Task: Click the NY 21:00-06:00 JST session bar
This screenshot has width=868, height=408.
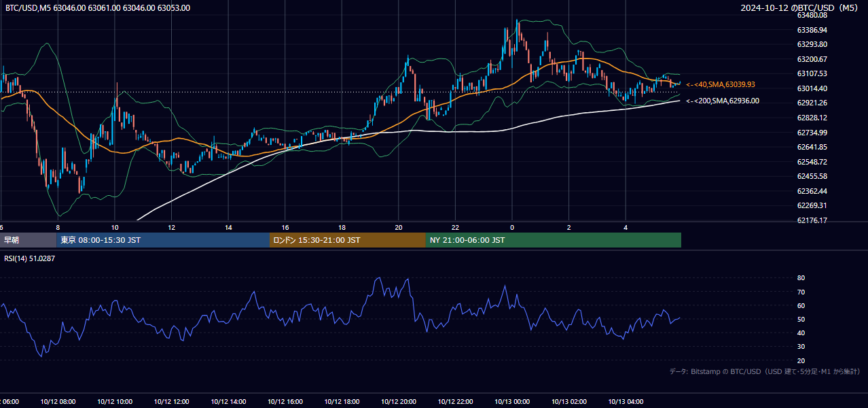Action: [x=554, y=240]
